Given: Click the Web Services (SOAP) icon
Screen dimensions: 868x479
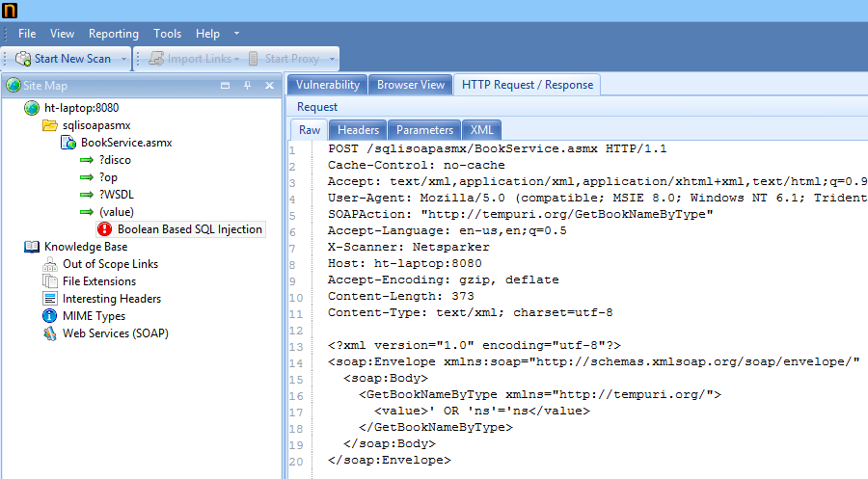Looking at the screenshot, I should tap(50, 333).
